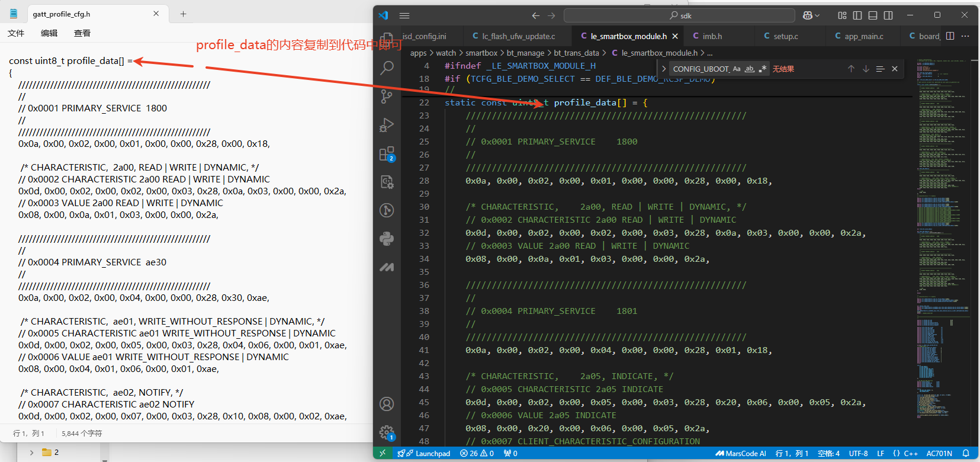Viewport: 980px width, 462px height.
Task: Click split editor right icon
Action: point(950,36)
